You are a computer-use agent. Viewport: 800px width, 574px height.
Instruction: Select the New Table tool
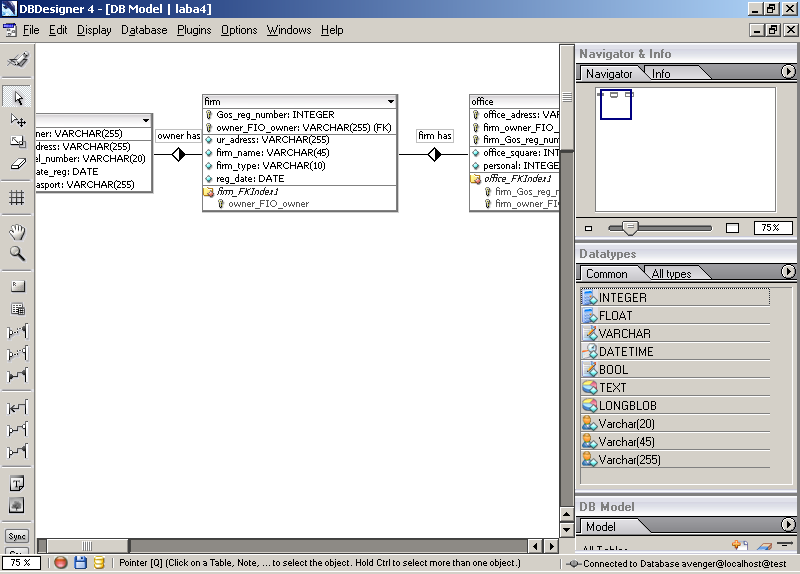pyautogui.click(x=18, y=309)
